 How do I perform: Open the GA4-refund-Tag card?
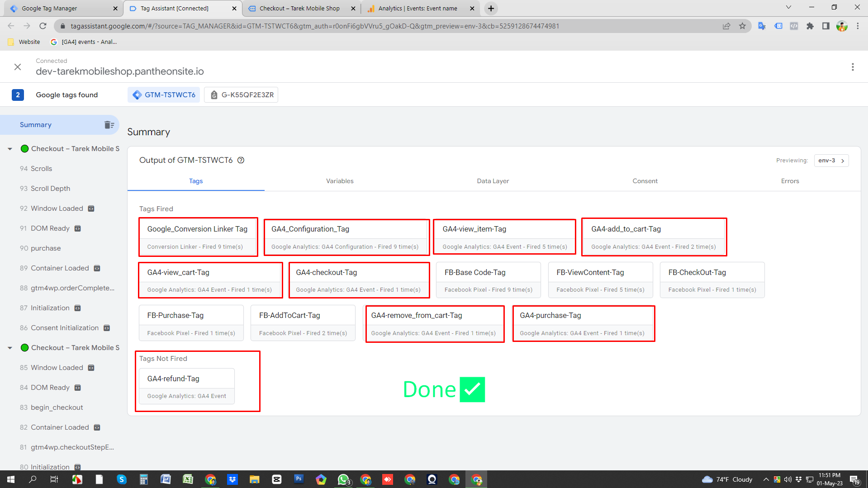pos(187,386)
